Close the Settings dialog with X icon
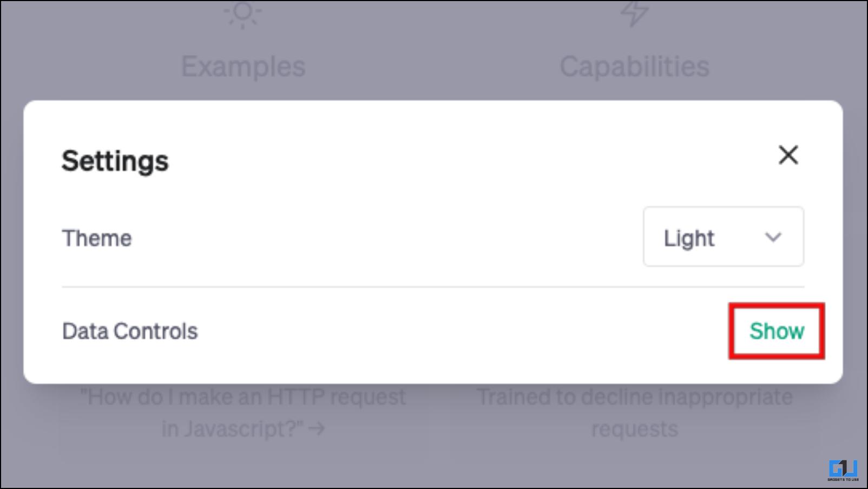Image resolution: width=868 pixels, height=489 pixels. click(788, 155)
